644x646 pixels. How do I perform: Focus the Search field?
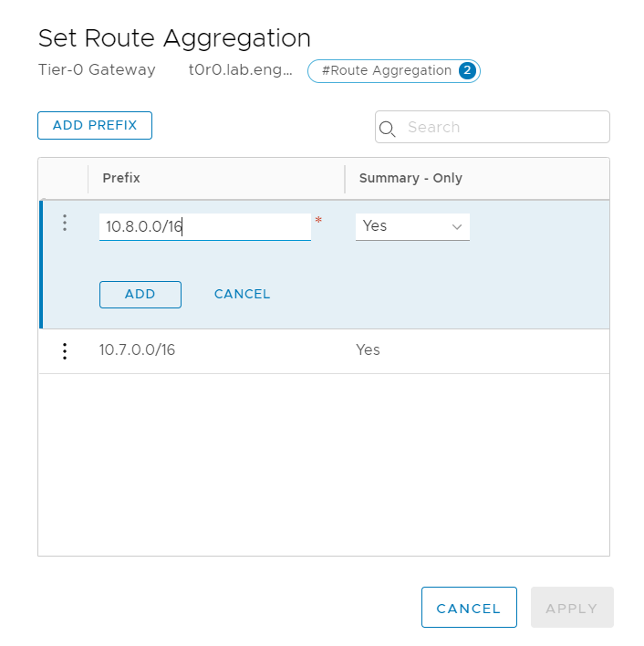(x=504, y=128)
